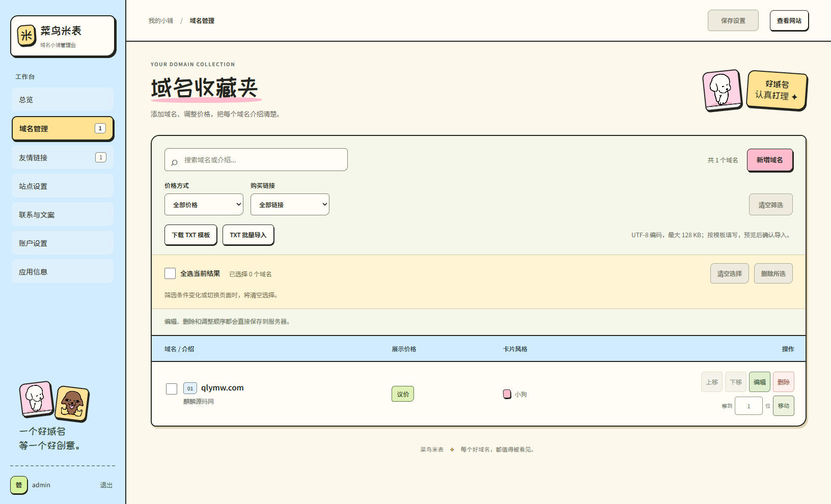Open 应用信息 in the sidebar

(63, 272)
